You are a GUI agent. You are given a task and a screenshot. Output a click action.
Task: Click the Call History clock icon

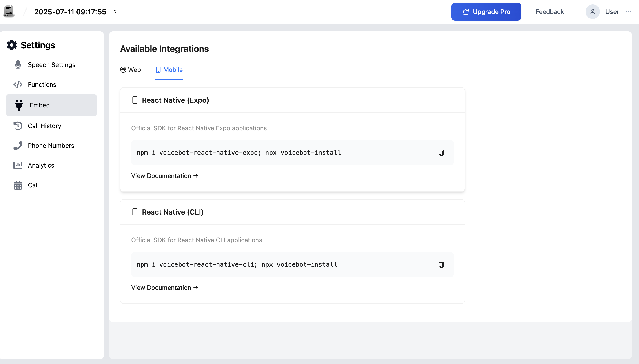(x=18, y=126)
